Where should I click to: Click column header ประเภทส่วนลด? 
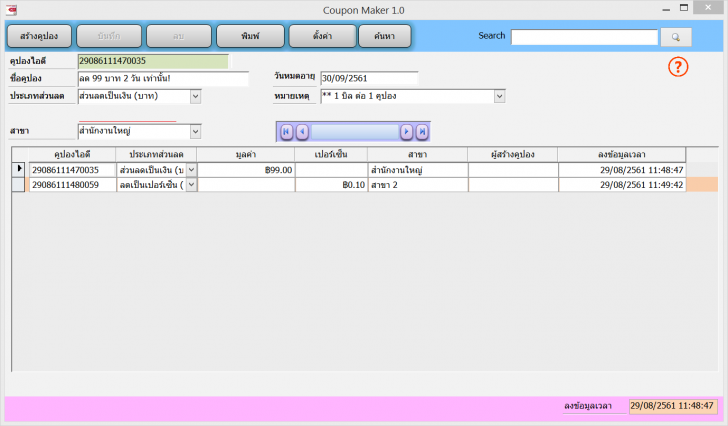[156, 155]
